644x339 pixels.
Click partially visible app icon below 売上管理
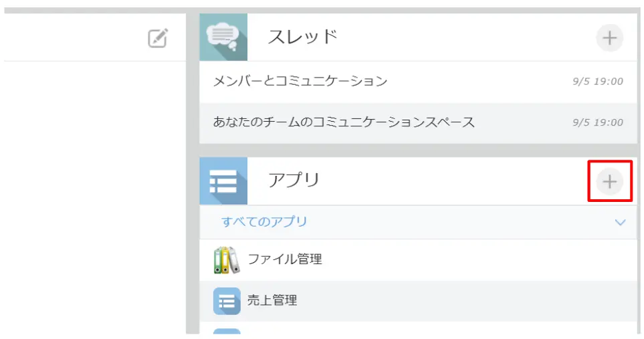tap(227, 333)
